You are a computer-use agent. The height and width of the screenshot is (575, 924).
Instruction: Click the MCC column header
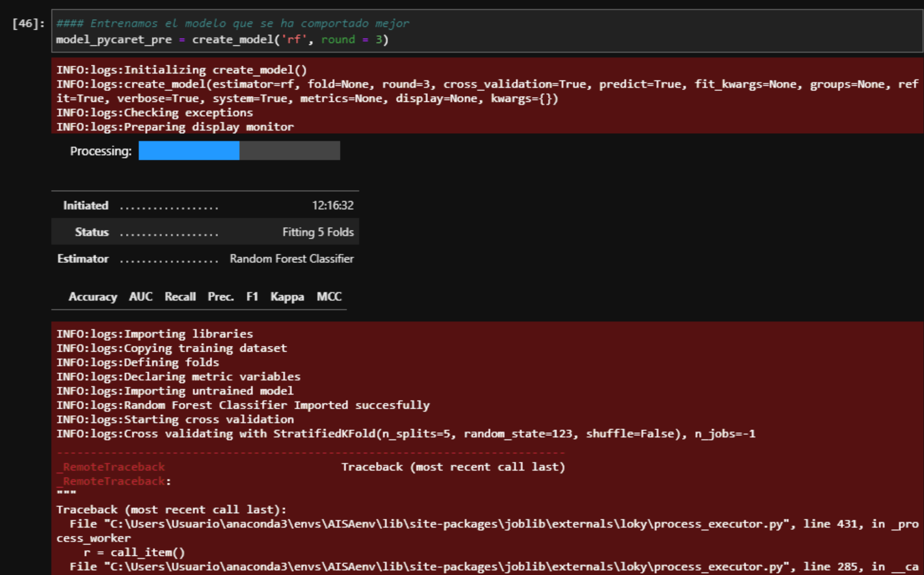[x=329, y=297]
